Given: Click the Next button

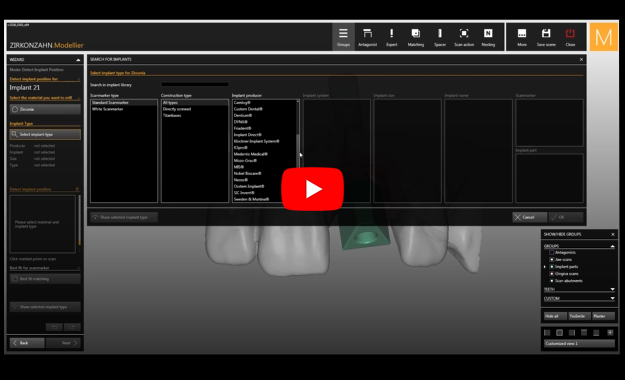Looking at the screenshot, I should click(x=63, y=343).
